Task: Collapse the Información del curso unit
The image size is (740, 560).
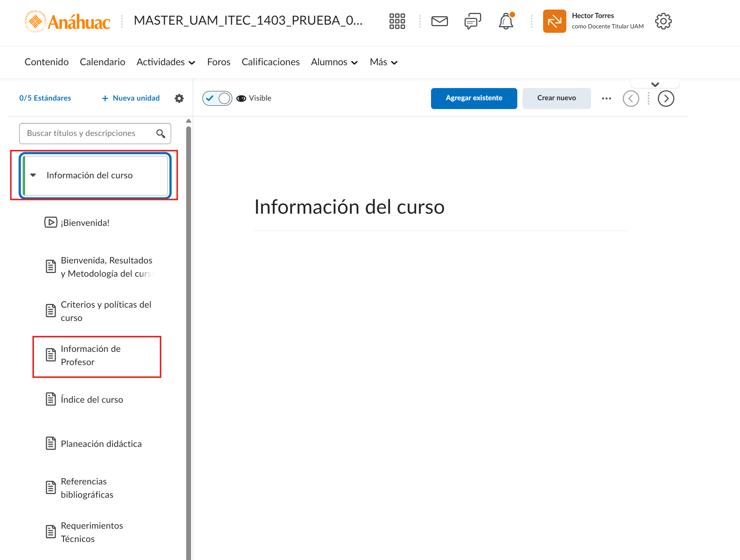Action: click(33, 175)
